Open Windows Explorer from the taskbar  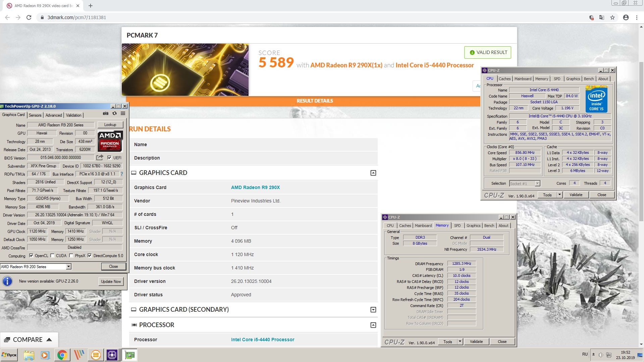[x=29, y=355]
